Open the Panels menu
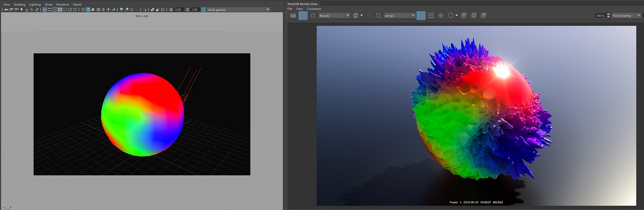Image resolution: width=644 pixels, height=210 pixels. click(77, 5)
